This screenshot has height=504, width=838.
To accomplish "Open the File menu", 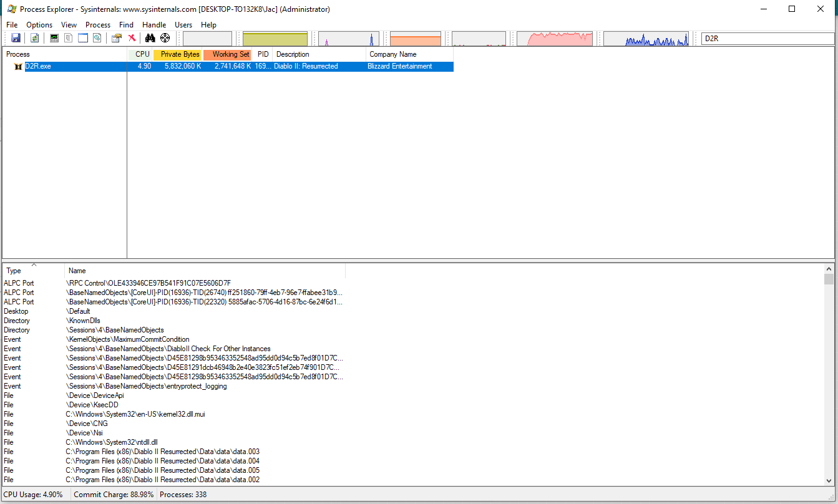I will pyautogui.click(x=12, y=25).
